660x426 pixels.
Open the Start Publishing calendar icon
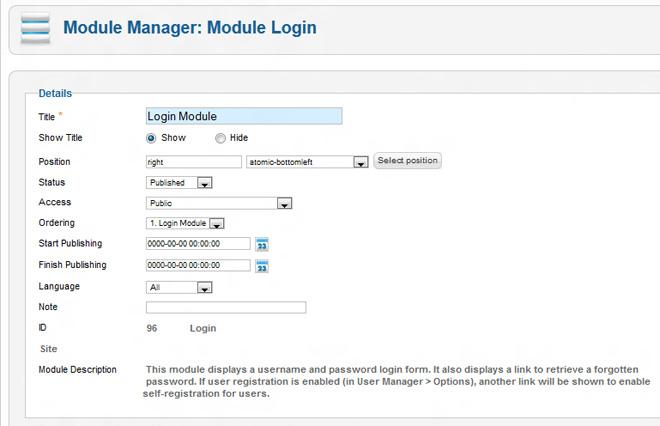[x=262, y=245]
